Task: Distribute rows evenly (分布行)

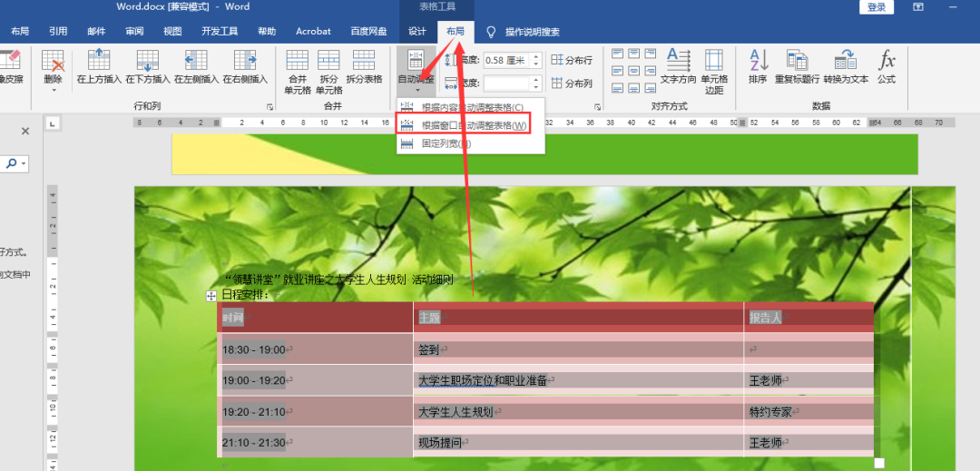Action: [x=572, y=60]
